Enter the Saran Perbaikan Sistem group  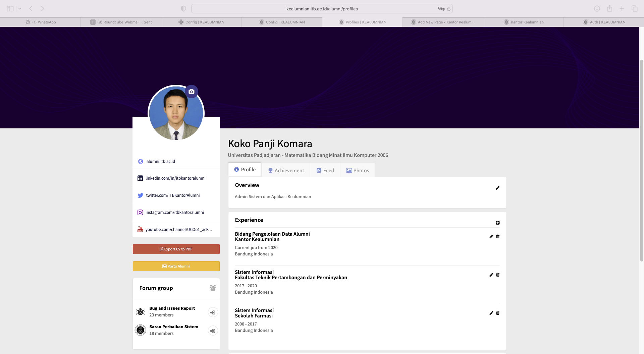coord(213,331)
